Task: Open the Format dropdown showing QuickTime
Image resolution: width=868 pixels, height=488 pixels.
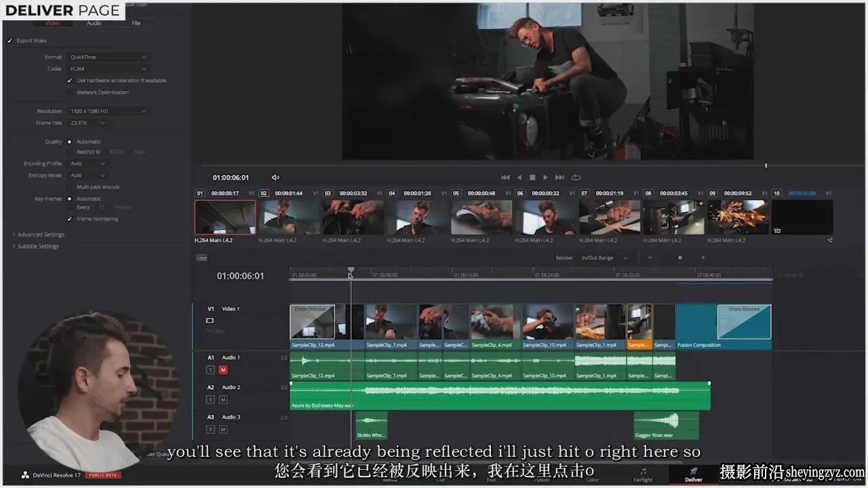Action: coord(108,57)
